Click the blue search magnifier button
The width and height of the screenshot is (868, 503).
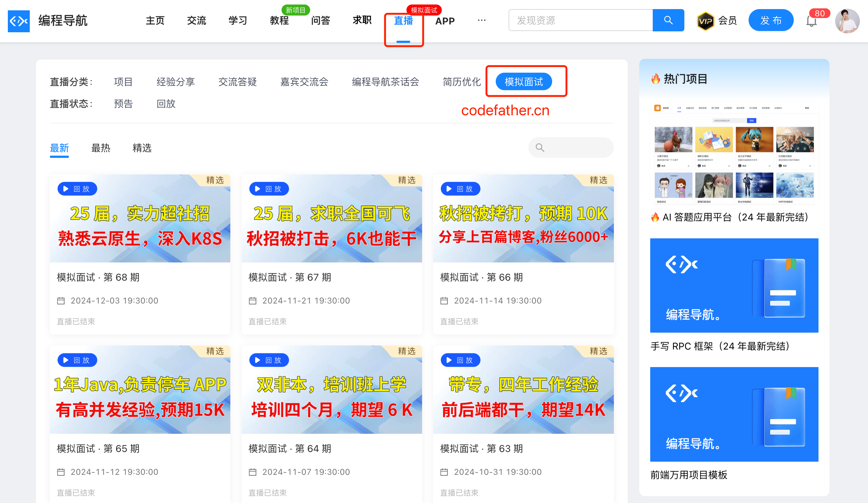(x=668, y=20)
